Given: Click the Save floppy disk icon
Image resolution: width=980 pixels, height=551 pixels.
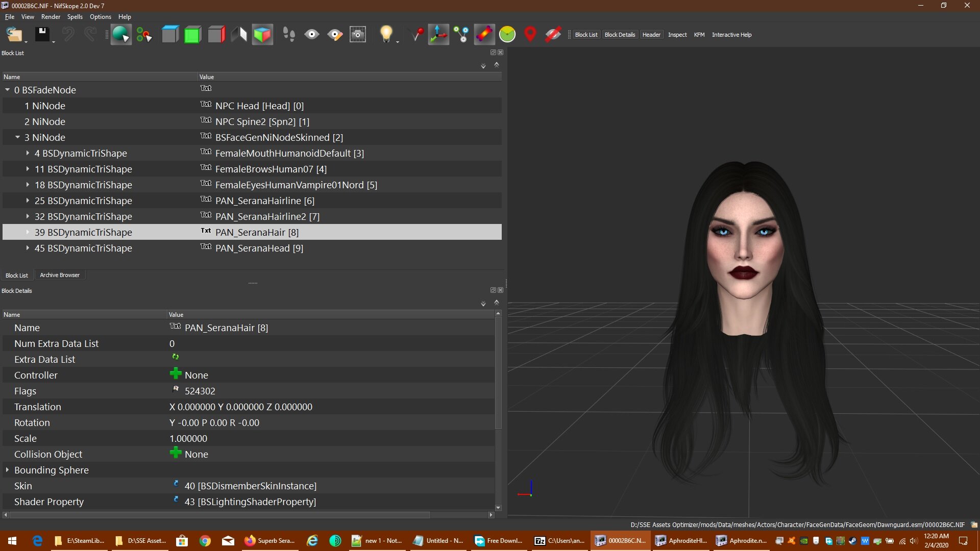Looking at the screenshot, I should click(x=42, y=35).
